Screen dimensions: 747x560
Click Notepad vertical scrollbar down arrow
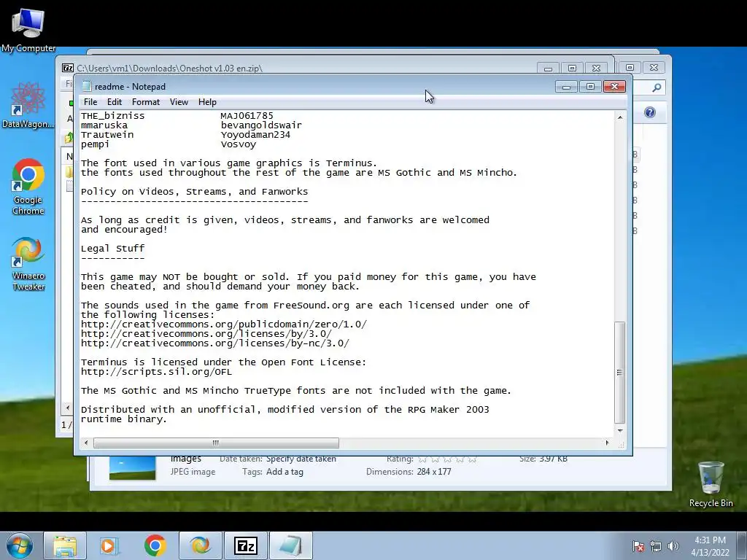pos(620,430)
